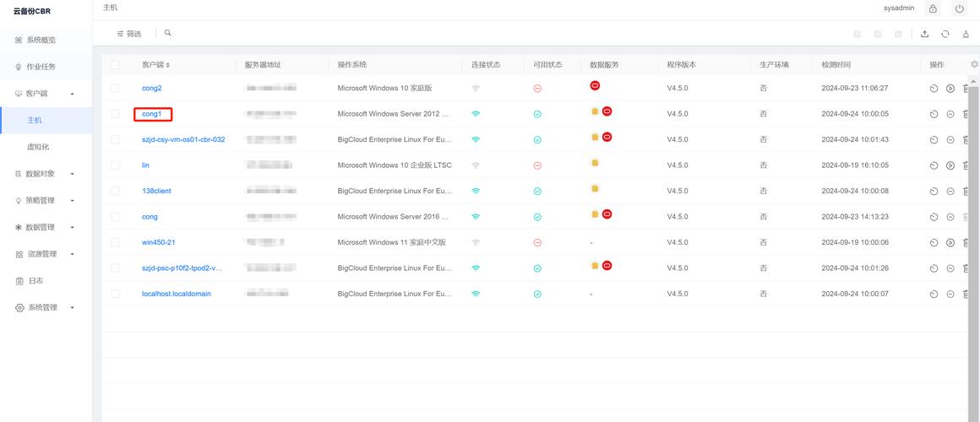Click the history clock icon for cong1

pos(934,114)
